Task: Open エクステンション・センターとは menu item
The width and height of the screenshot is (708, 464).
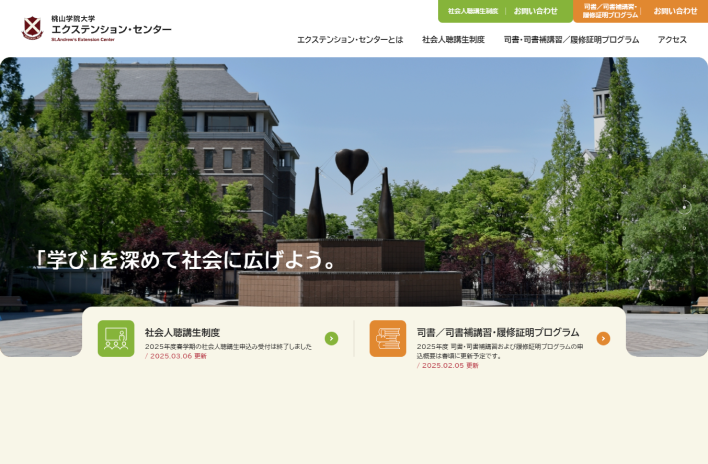Action: [x=350, y=40]
